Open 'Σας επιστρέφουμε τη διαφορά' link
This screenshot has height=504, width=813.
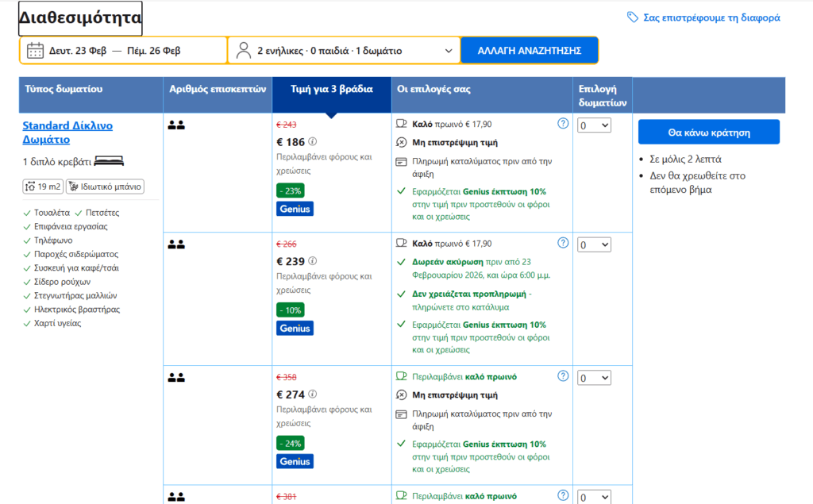[711, 17]
